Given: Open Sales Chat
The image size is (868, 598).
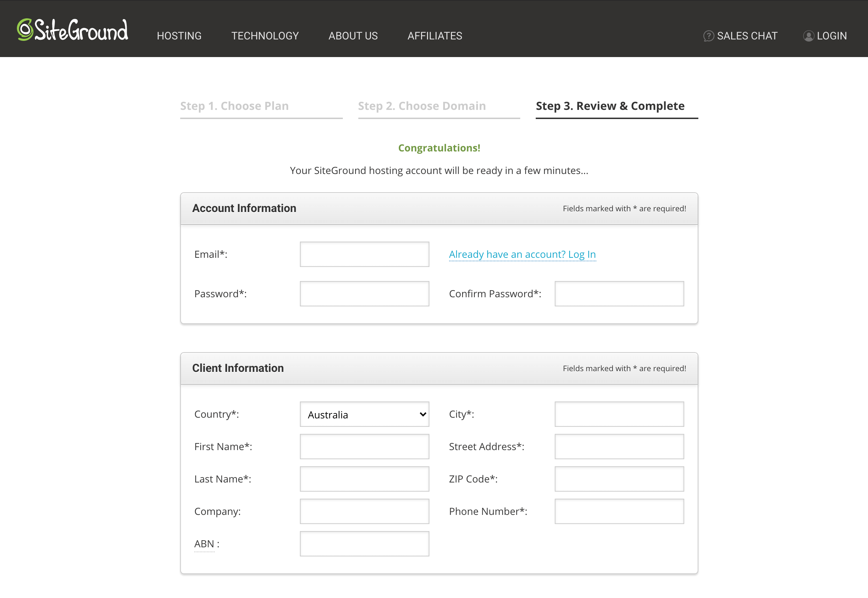Looking at the screenshot, I should tap(747, 36).
